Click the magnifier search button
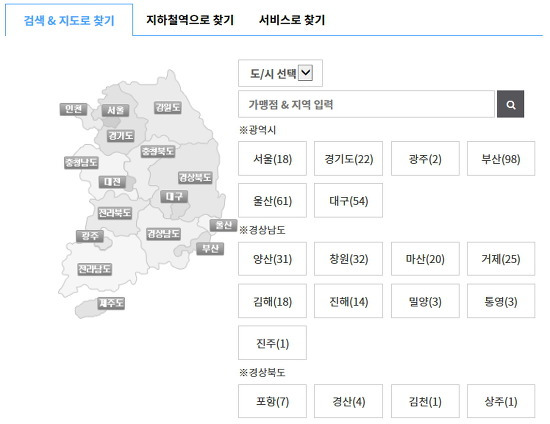 [x=510, y=104]
